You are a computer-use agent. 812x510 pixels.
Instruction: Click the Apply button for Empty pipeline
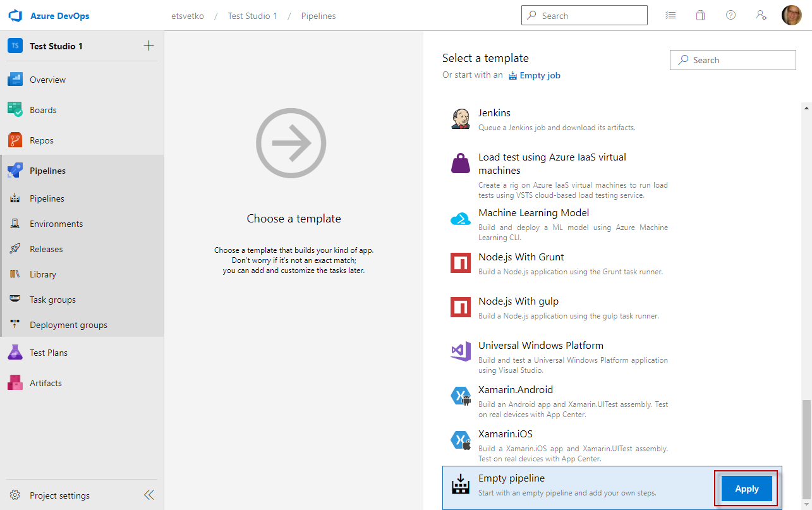(746, 489)
